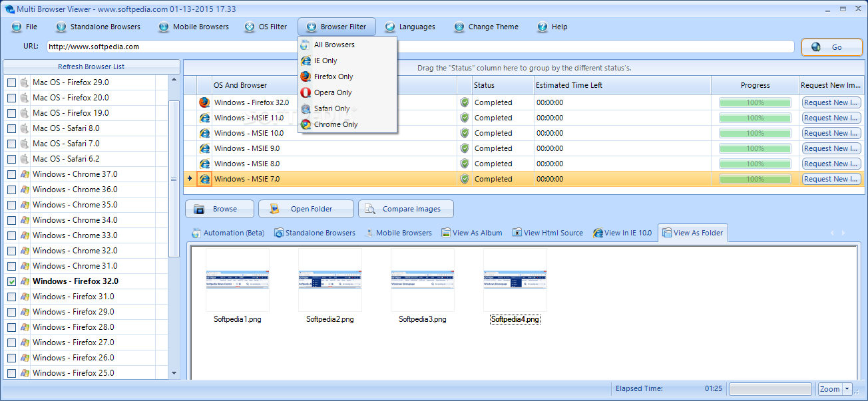868x401 pixels.
Task: Select All Browsers from the filter menu
Action: (334, 45)
